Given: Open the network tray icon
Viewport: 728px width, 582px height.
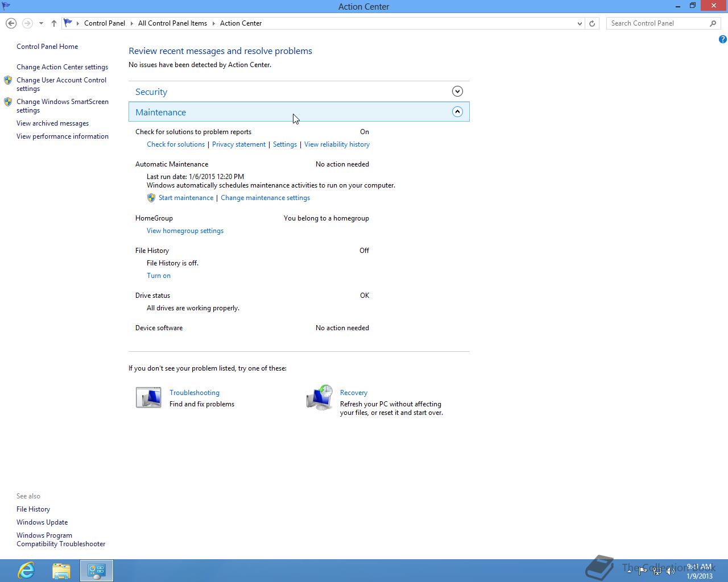Looking at the screenshot, I should pos(657,571).
